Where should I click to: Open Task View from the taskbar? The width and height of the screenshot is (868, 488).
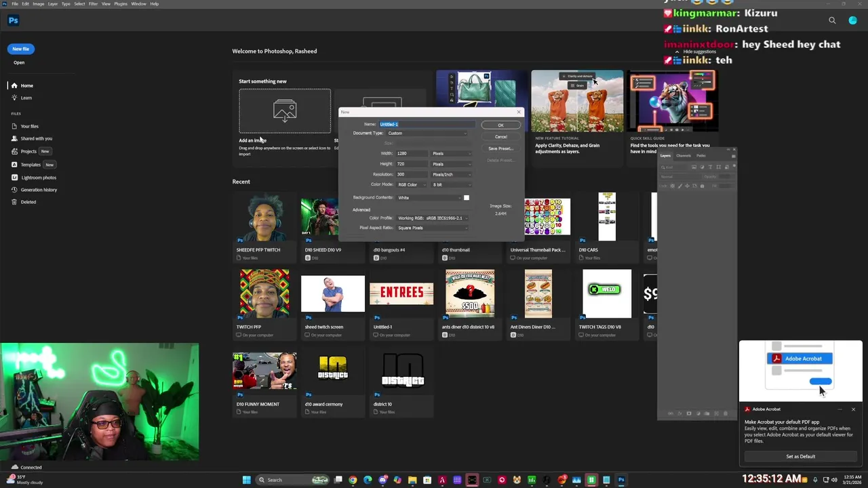338,480
